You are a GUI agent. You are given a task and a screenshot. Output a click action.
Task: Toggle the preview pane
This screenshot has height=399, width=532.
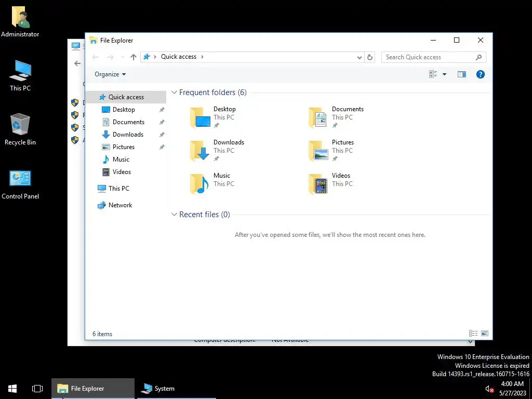pyautogui.click(x=462, y=74)
